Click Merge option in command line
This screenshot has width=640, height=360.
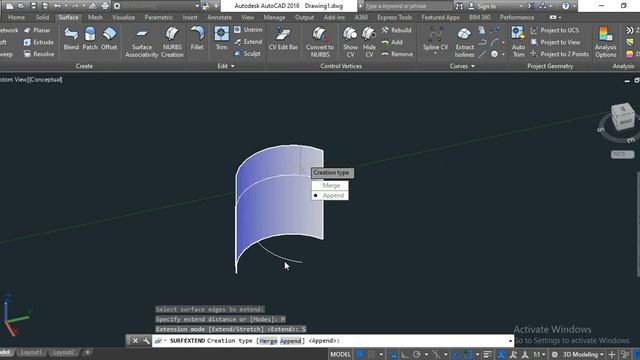(268, 341)
